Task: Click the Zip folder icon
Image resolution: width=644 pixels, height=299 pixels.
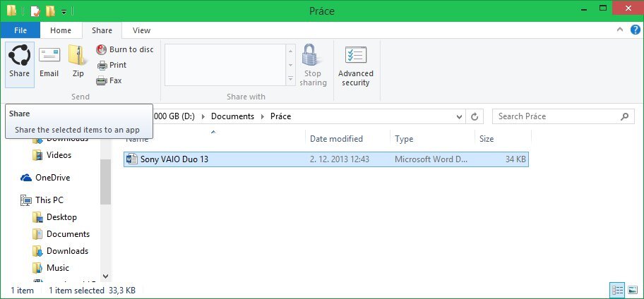Action: [x=78, y=55]
